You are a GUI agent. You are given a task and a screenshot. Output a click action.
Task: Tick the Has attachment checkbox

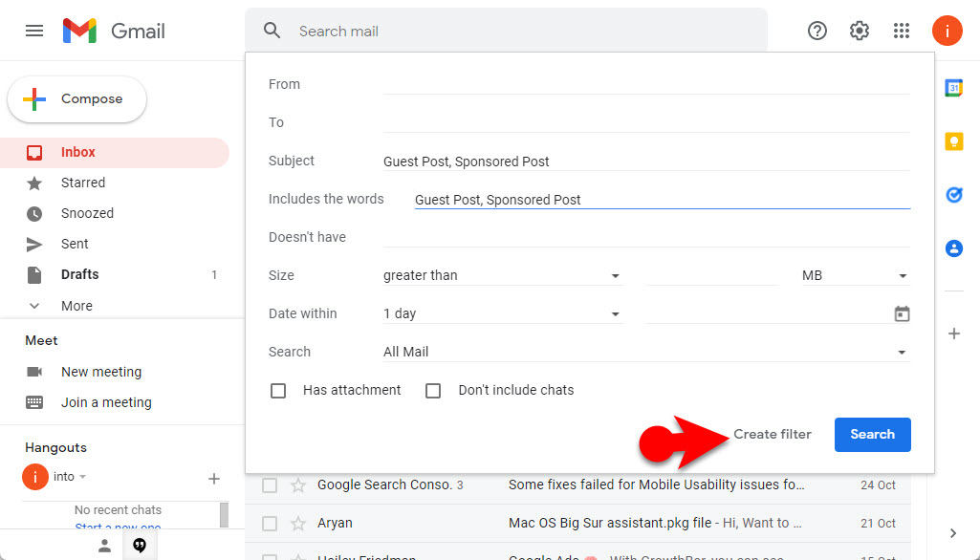coord(278,391)
